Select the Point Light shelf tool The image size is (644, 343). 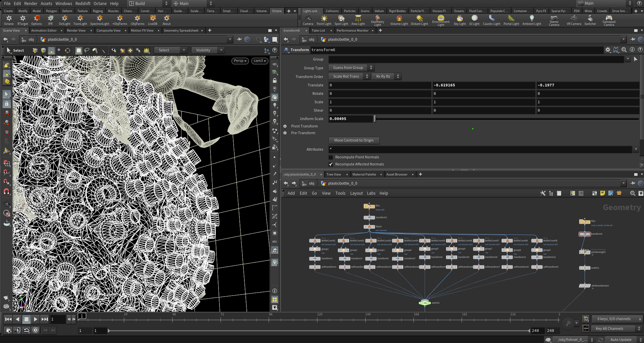tap(324, 20)
